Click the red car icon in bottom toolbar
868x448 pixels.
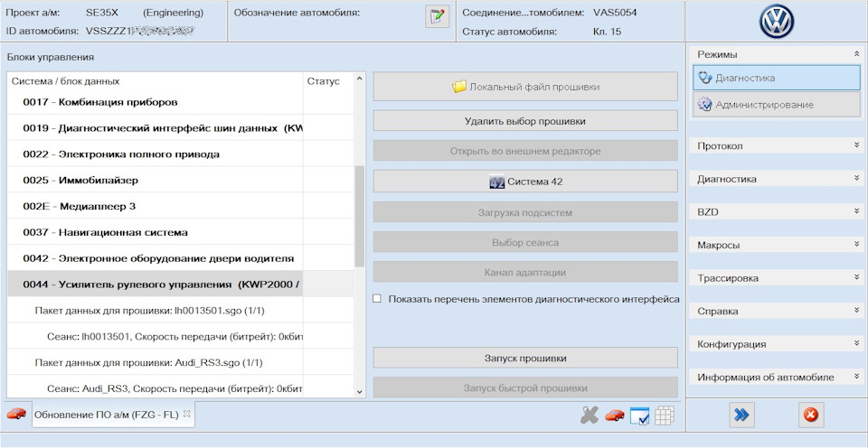(615, 415)
